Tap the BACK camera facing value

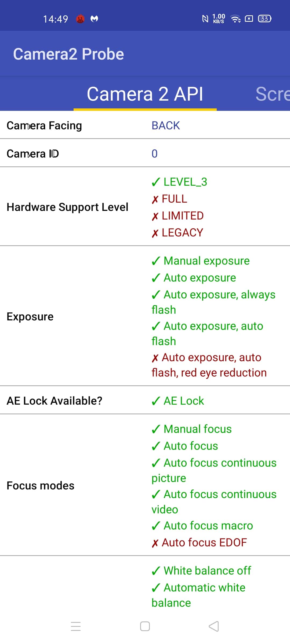point(166,126)
